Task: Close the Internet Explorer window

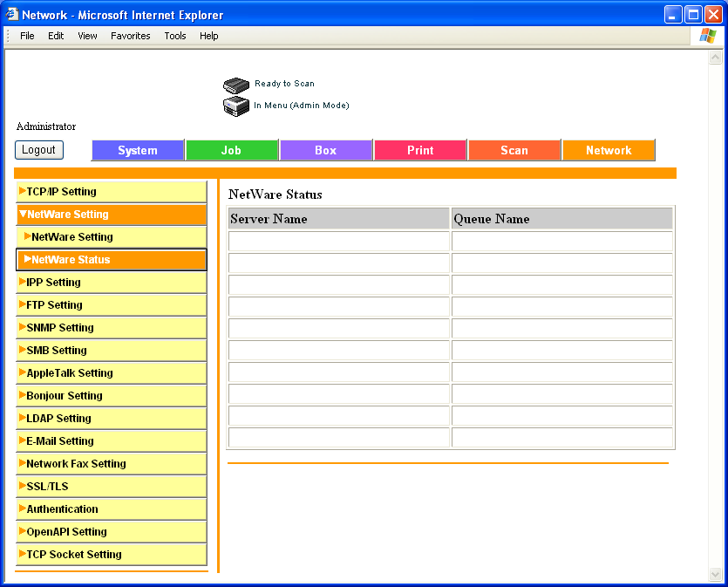Action: pos(713,15)
